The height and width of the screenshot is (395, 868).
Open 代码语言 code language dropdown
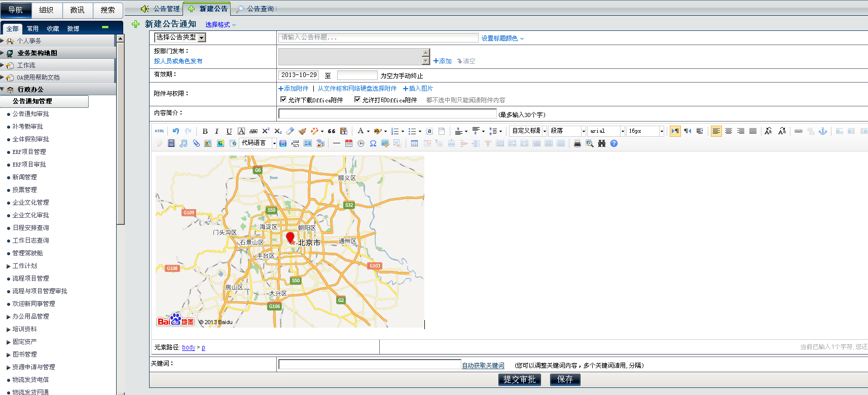[x=258, y=143]
